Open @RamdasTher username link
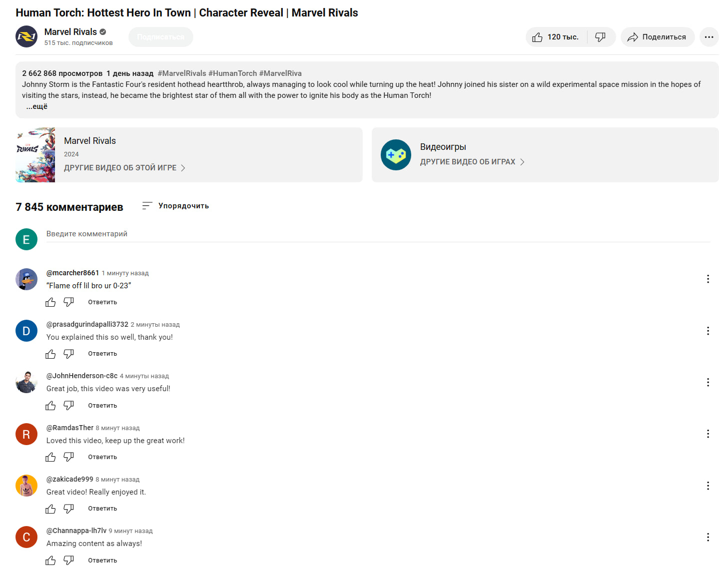Image resolution: width=728 pixels, height=576 pixels. tap(70, 428)
